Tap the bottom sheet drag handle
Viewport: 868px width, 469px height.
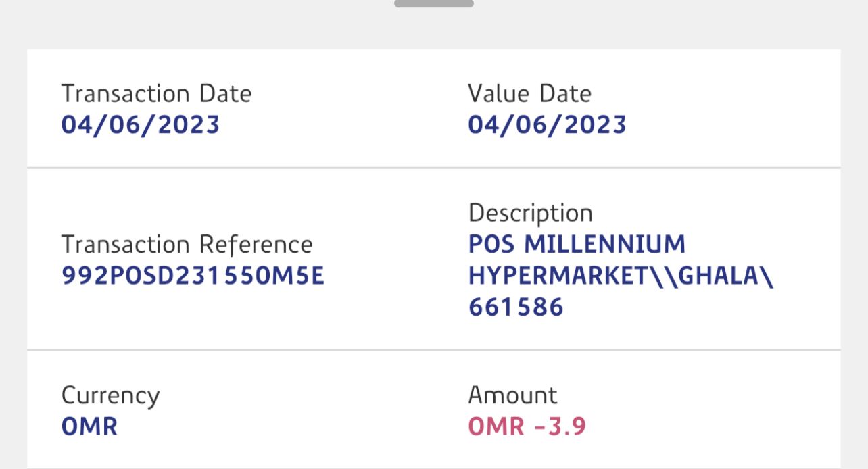point(433,3)
